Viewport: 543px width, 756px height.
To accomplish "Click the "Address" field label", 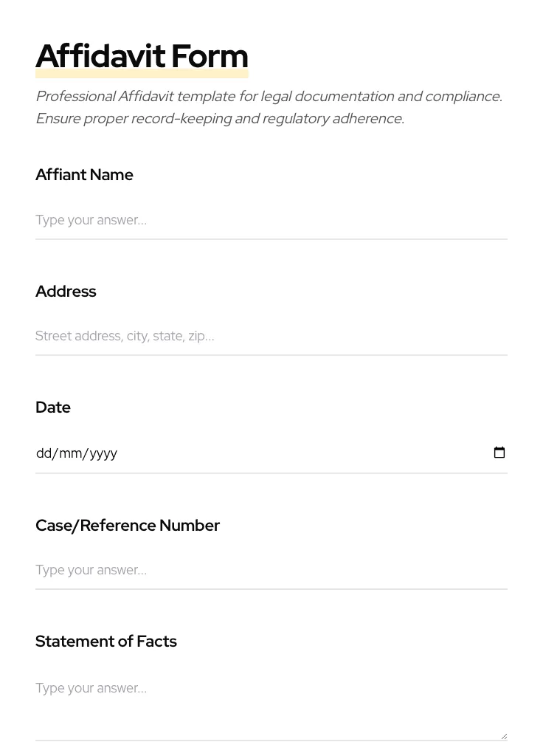I will pos(66,292).
